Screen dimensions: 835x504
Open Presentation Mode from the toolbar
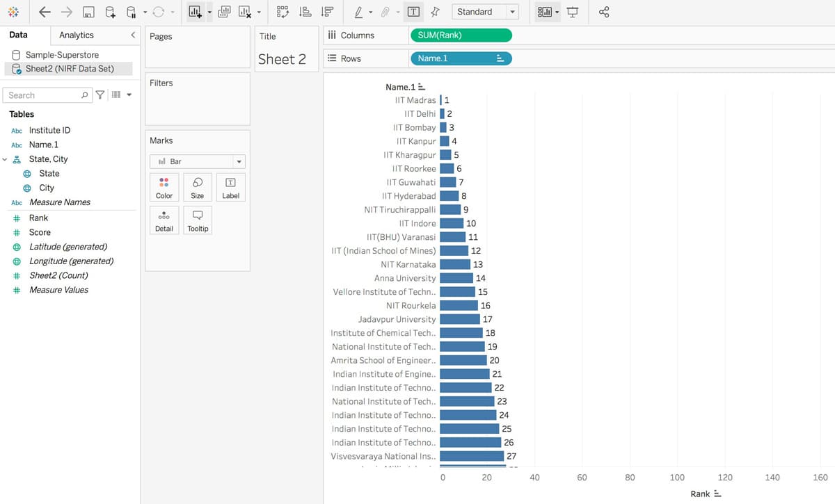point(573,12)
